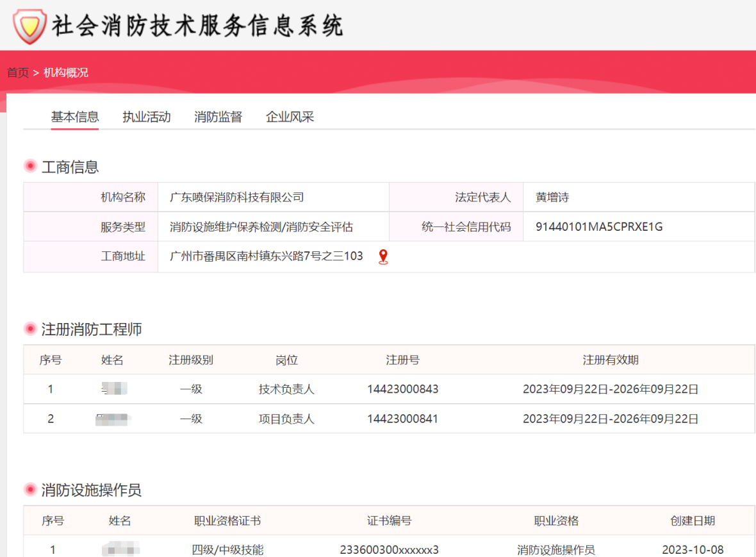Select the 企业风采 tab
This screenshot has width=756, height=557.
[x=290, y=117]
